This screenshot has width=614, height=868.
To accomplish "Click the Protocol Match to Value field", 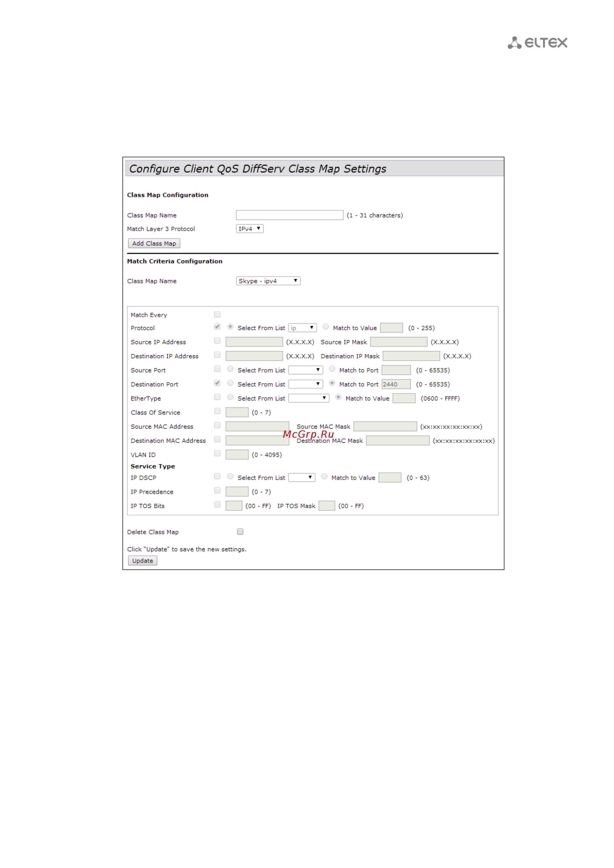I will click(391, 328).
